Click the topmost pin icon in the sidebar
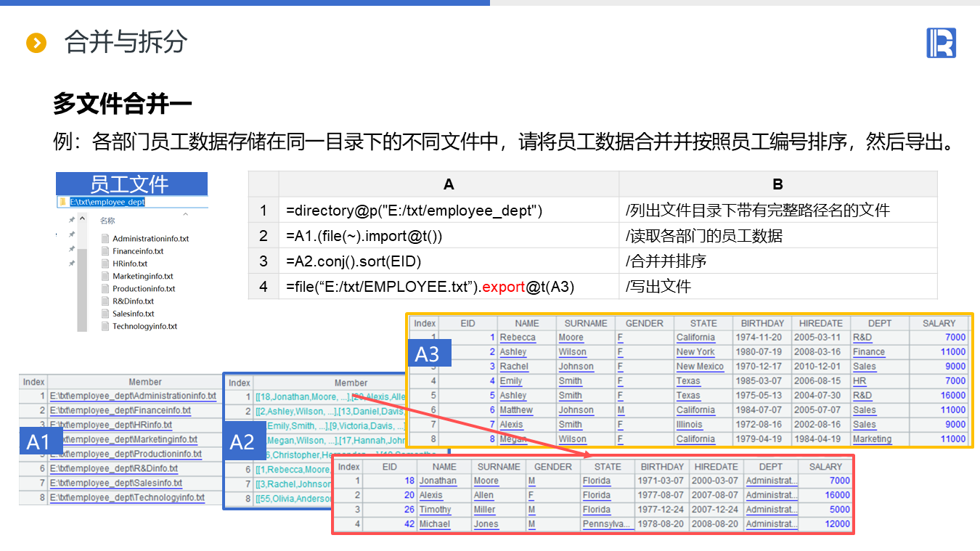This screenshot has width=980, height=551. point(71,220)
